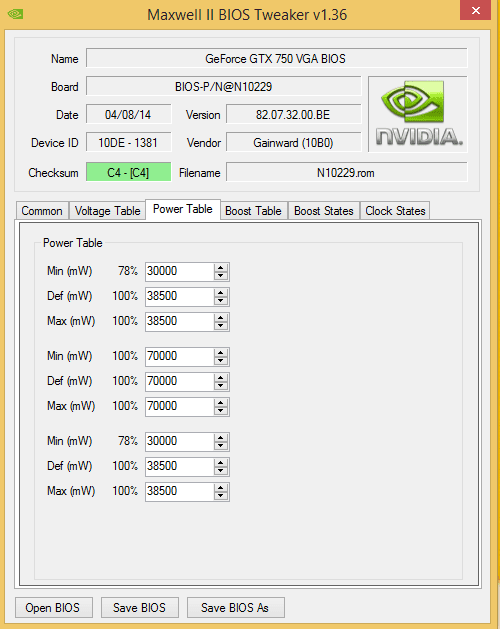Select the Power Table tab
The image size is (500, 629).
pos(183,209)
